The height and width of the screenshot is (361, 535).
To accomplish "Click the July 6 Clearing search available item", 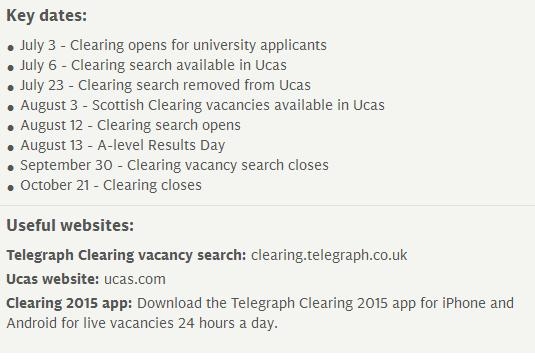I will coord(153,66).
